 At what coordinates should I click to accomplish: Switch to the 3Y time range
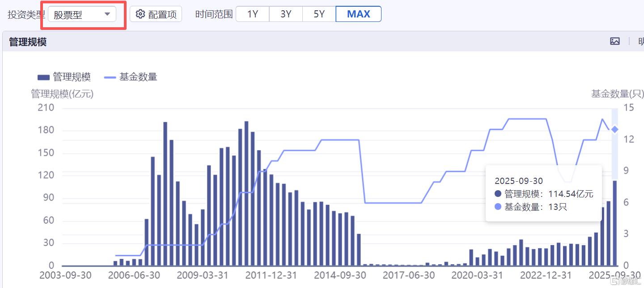(x=286, y=14)
